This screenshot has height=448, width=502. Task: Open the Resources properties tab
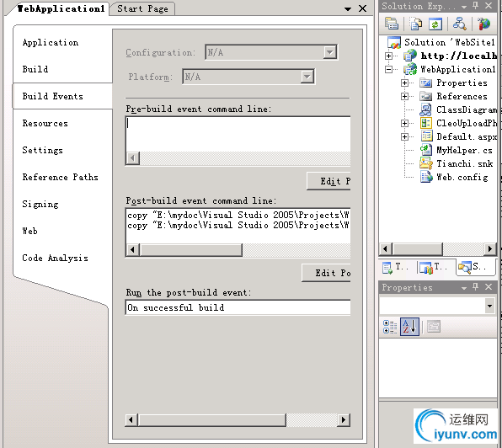click(x=45, y=123)
